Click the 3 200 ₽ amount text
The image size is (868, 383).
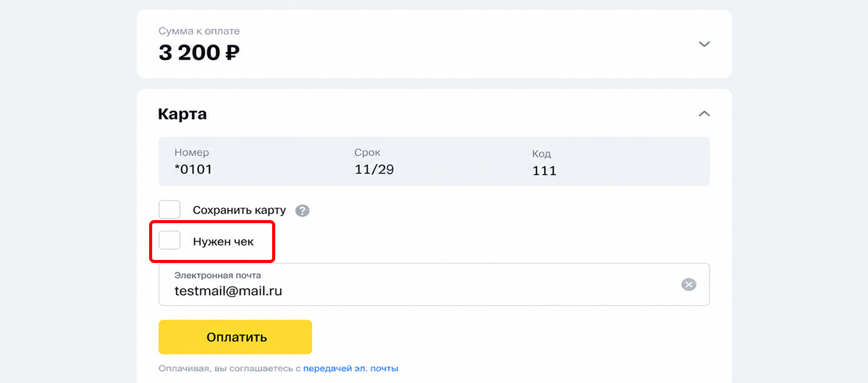tap(199, 53)
